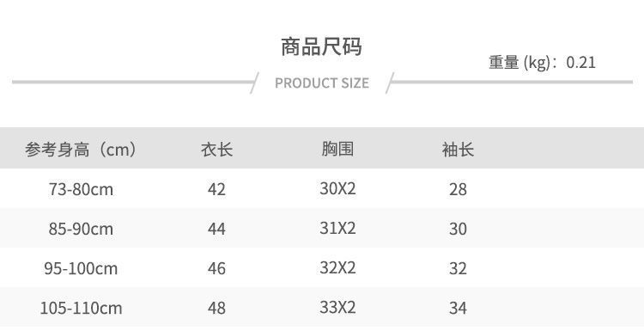This screenshot has height=331, width=644.
Task: Click the 袖长 column header
Action: coord(458,150)
